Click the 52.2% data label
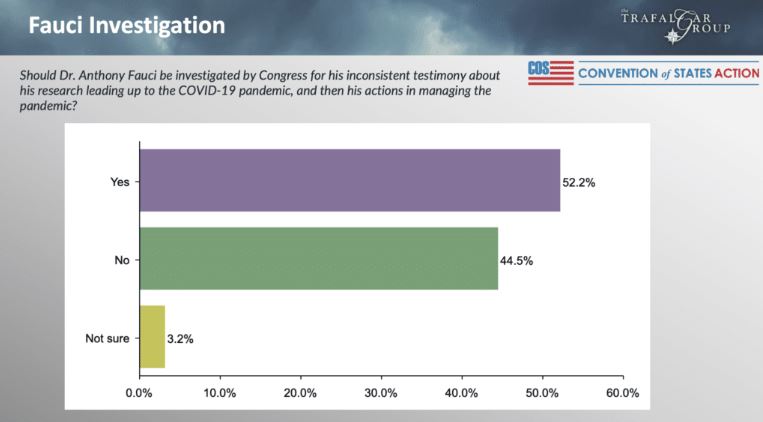763x422 pixels. click(580, 182)
